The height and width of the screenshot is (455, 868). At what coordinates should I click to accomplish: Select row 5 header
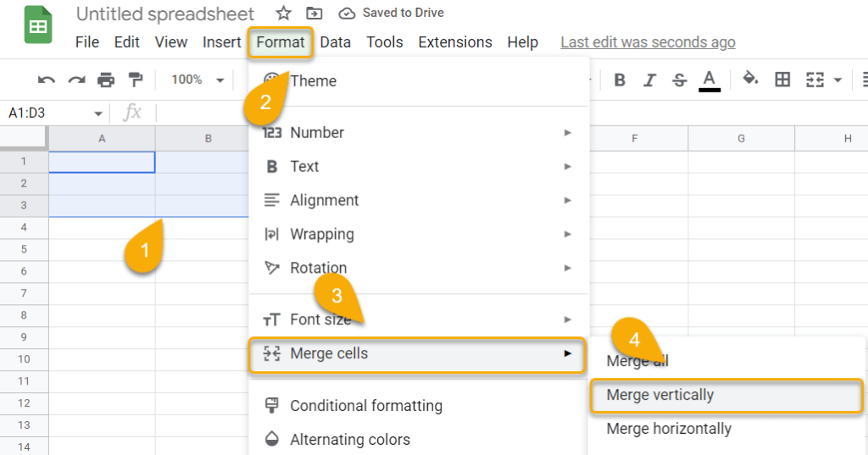click(x=24, y=249)
